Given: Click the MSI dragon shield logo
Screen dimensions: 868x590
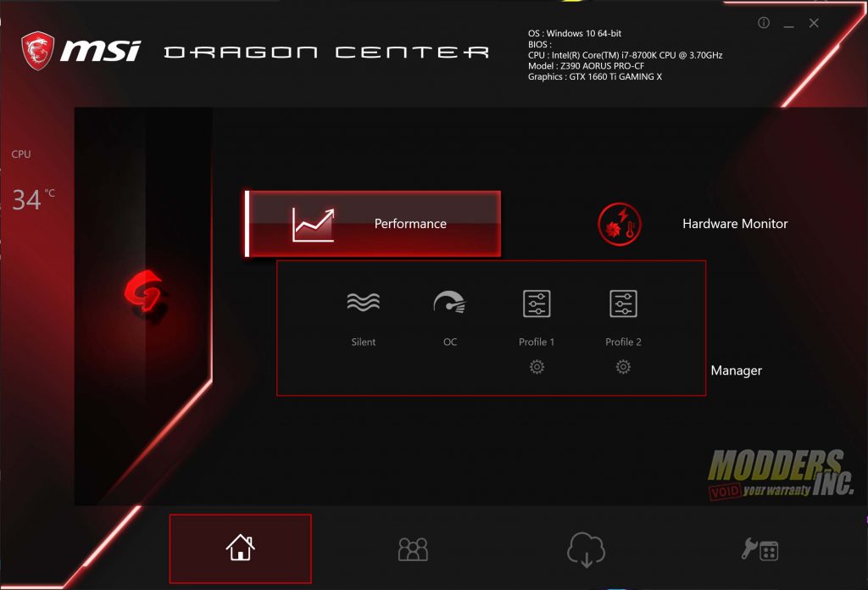Looking at the screenshot, I should click(38, 51).
